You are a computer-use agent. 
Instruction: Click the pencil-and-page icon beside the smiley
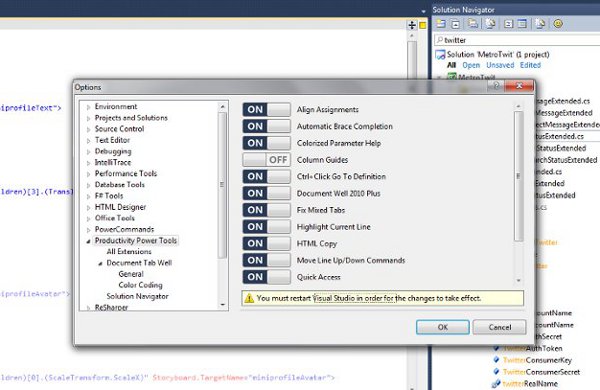540,24
